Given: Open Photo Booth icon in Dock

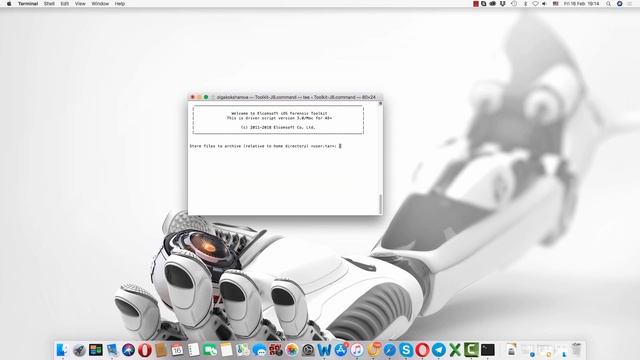Looking at the screenshot, I should pyautogui.click(x=275, y=350).
